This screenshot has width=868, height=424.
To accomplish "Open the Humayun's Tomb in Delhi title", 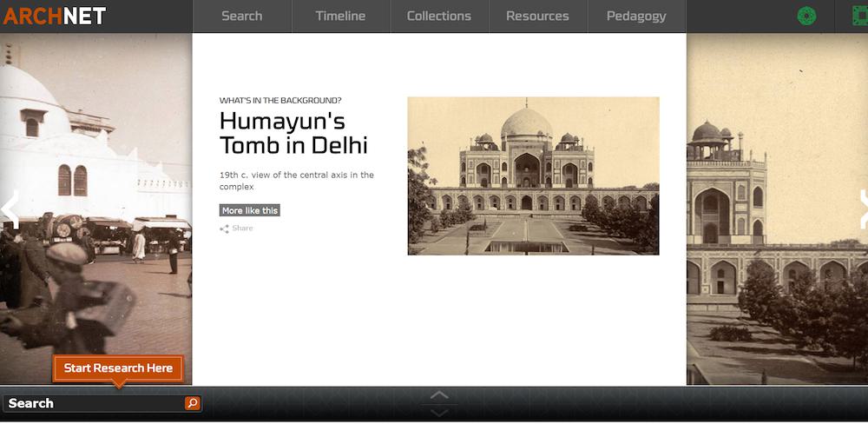I will click(x=293, y=132).
